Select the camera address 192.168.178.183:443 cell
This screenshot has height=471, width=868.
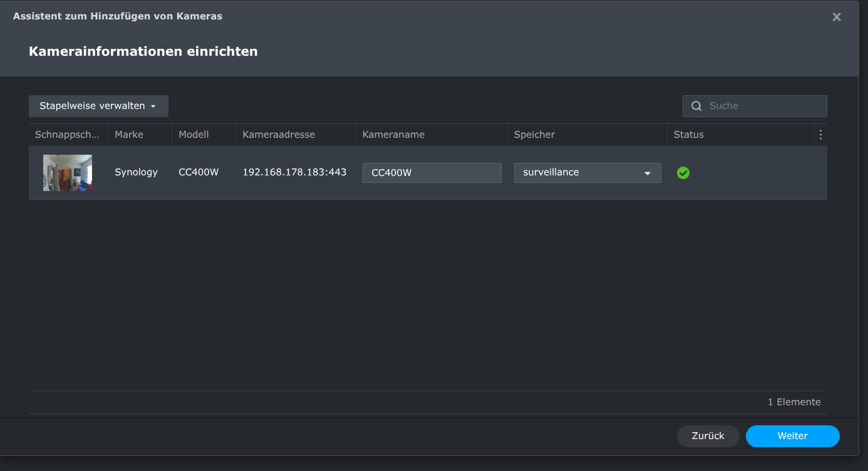[x=294, y=172]
